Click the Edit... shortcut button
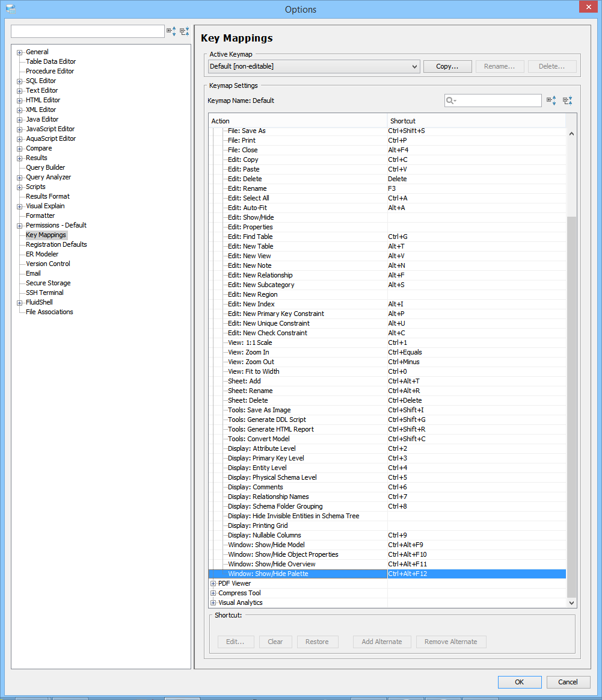The width and height of the screenshot is (602, 700). [x=236, y=642]
